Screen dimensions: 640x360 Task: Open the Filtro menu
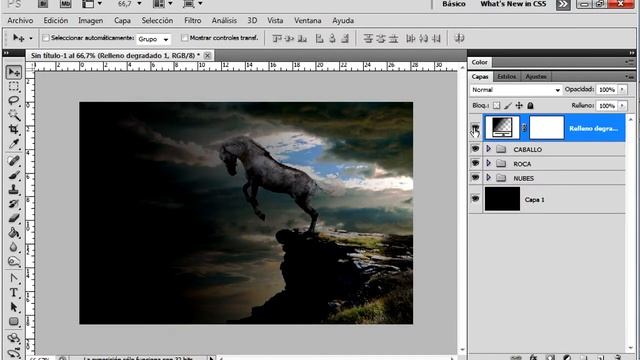(x=193, y=20)
